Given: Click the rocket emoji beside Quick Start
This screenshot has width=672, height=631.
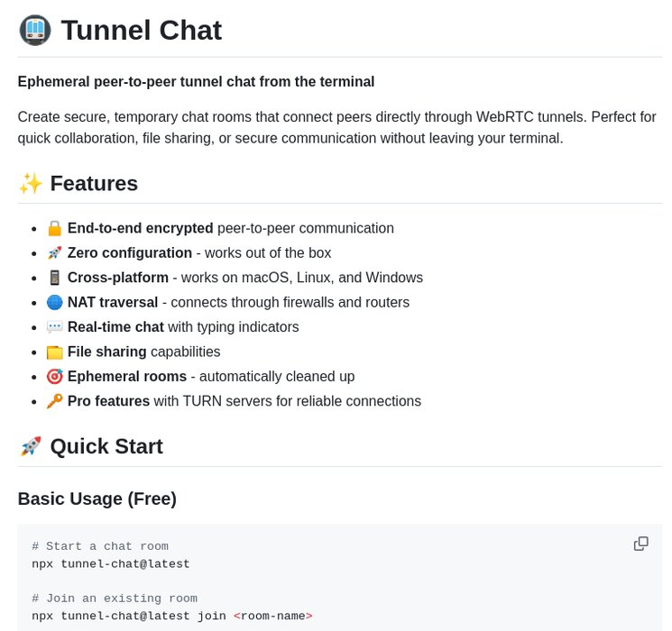Looking at the screenshot, I should tap(31, 446).
